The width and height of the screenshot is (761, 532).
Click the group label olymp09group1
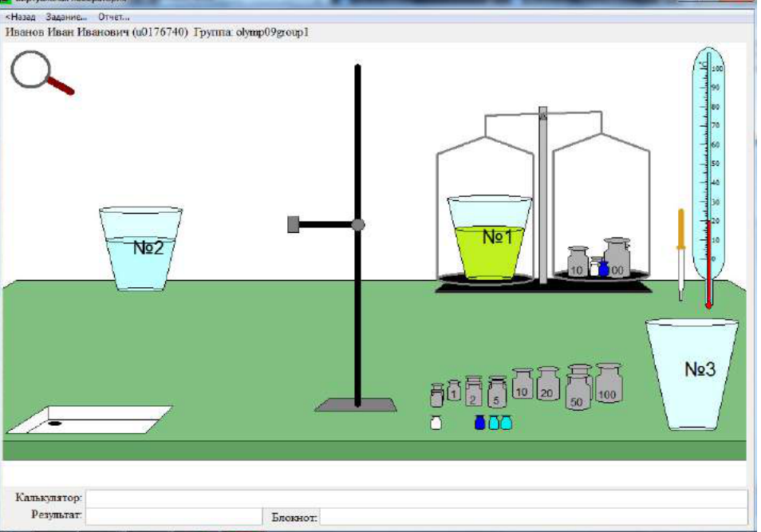coord(272,33)
